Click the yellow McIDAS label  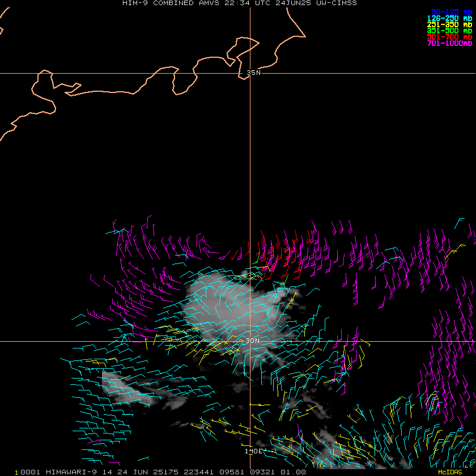click(x=450, y=472)
